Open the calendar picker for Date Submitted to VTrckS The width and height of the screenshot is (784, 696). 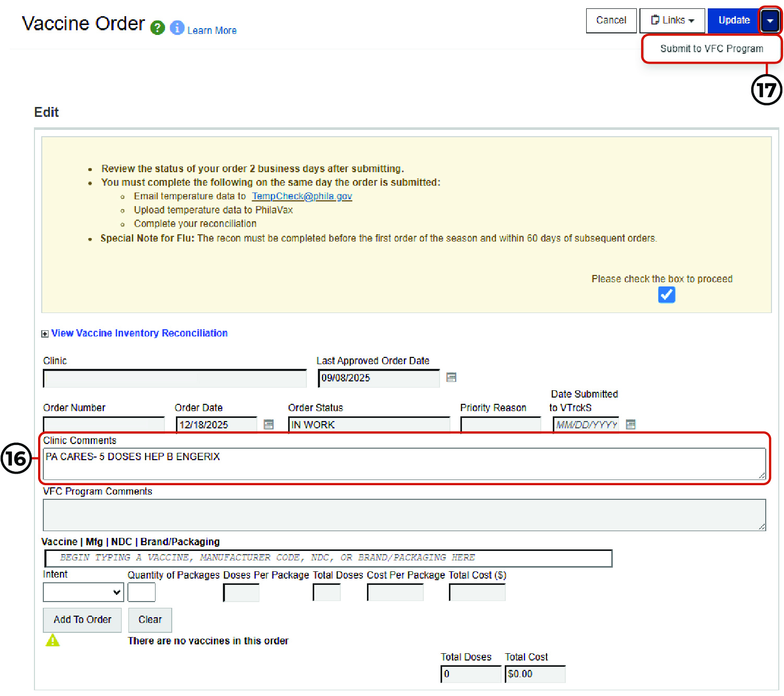631,424
